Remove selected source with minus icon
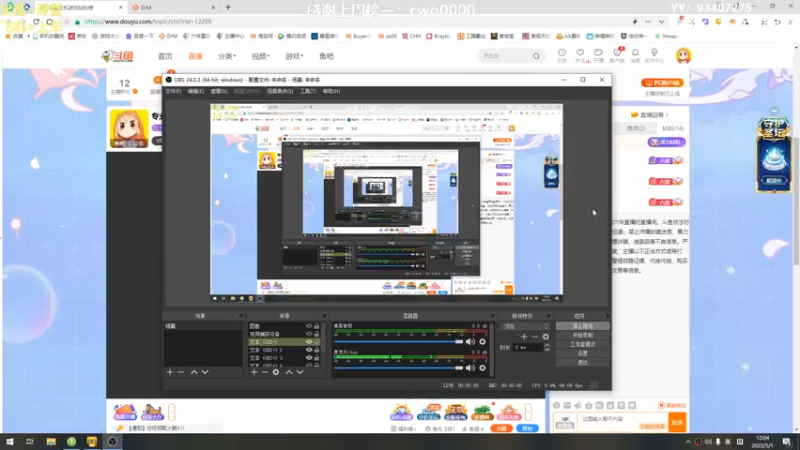This screenshot has width=800, height=450. coord(265,372)
